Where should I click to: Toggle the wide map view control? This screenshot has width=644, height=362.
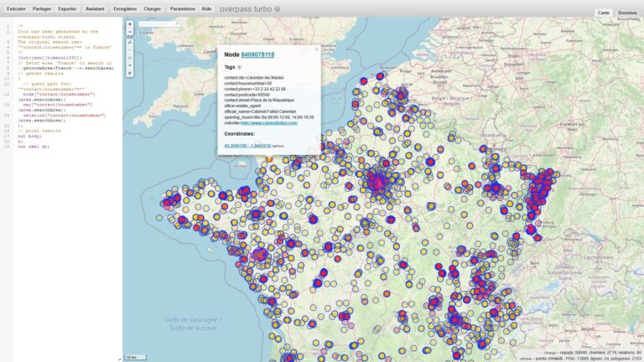(x=130, y=65)
